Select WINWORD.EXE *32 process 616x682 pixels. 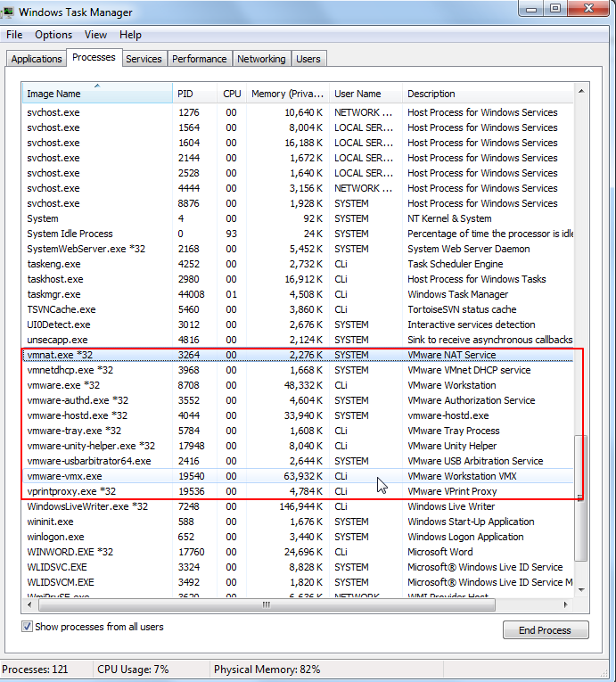coord(298,552)
